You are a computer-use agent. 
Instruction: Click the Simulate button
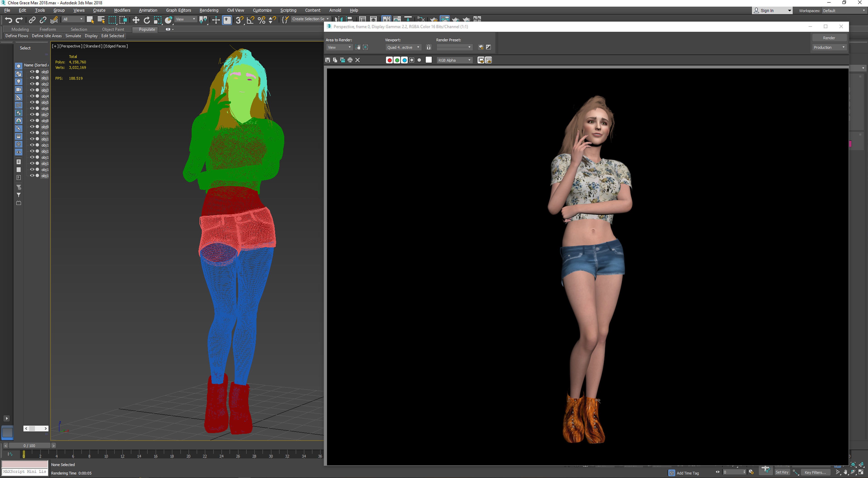click(73, 36)
